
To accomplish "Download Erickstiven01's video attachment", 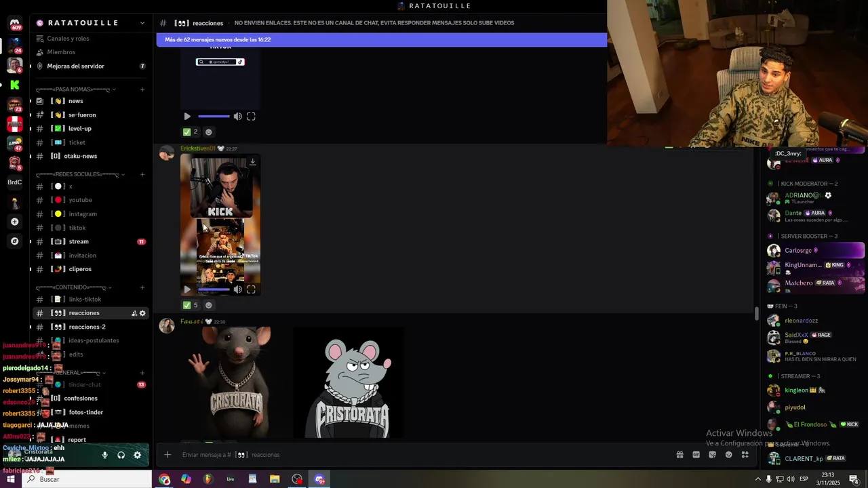I will pos(252,162).
